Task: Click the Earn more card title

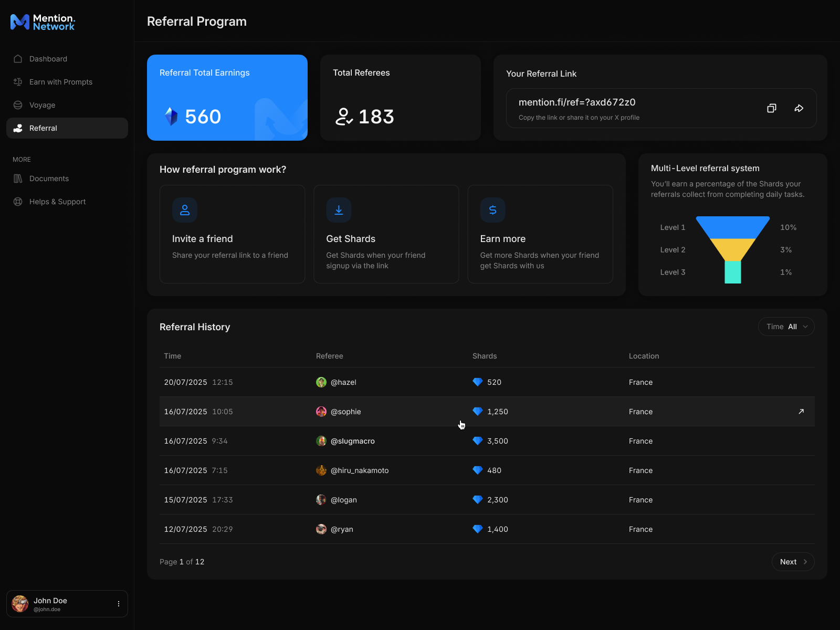Action: [x=503, y=239]
